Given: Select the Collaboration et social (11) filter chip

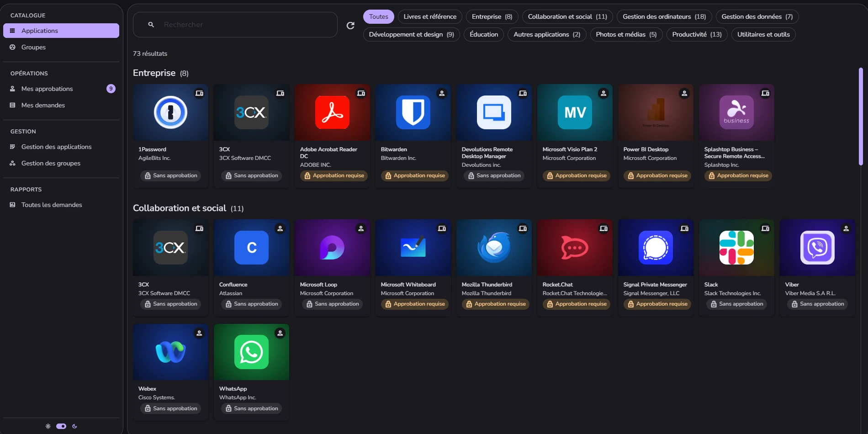Looking at the screenshot, I should point(567,16).
